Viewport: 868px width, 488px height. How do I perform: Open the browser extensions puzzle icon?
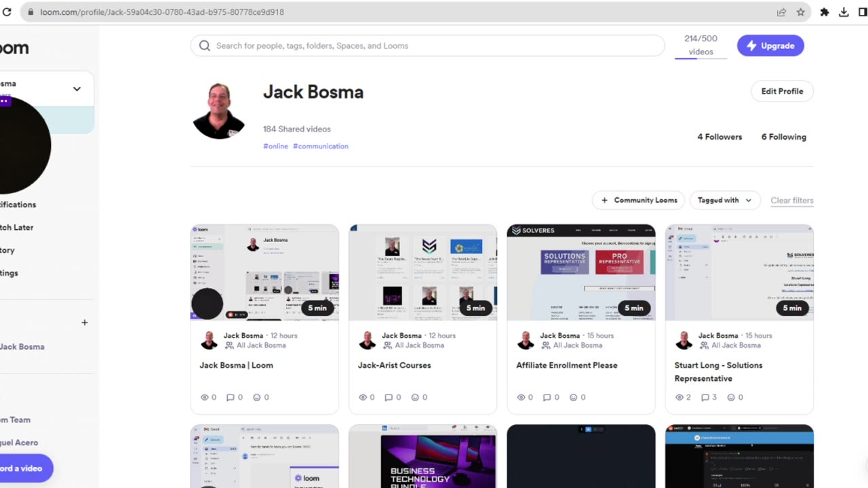[x=825, y=12]
